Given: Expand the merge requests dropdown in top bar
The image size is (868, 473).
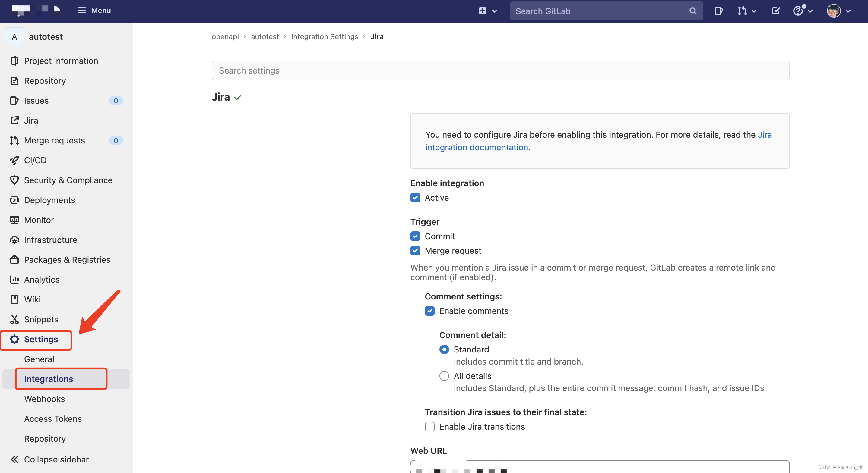Looking at the screenshot, I should 747,11.
